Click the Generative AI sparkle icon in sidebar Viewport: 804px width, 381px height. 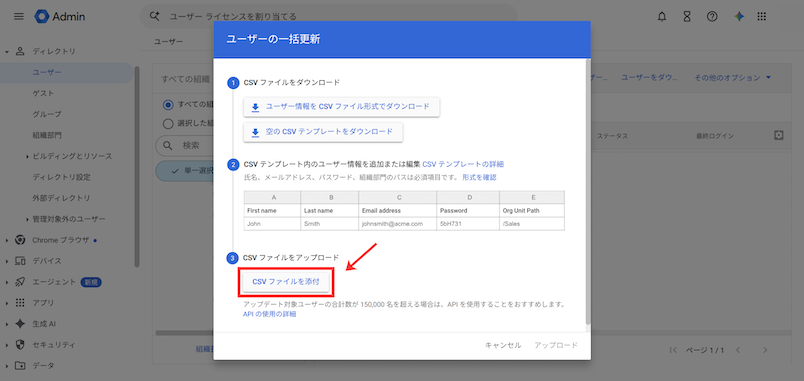click(21, 324)
